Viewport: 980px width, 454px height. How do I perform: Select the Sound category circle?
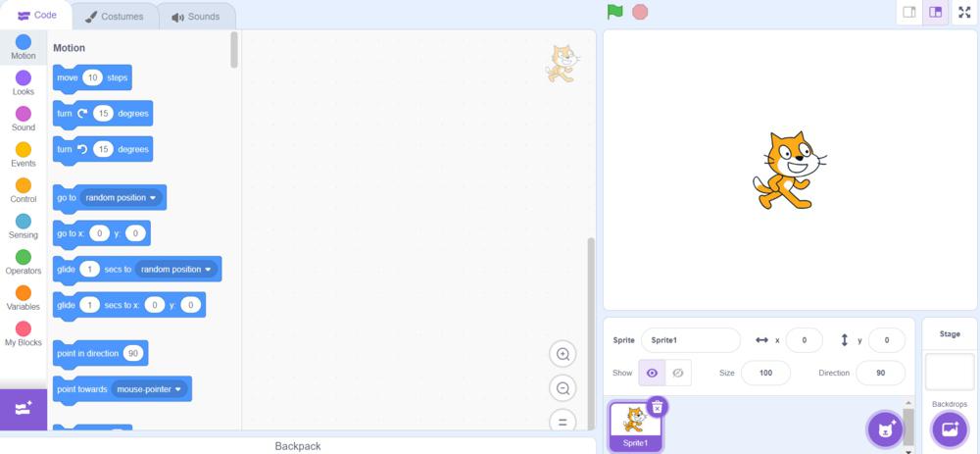[x=24, y=114]
